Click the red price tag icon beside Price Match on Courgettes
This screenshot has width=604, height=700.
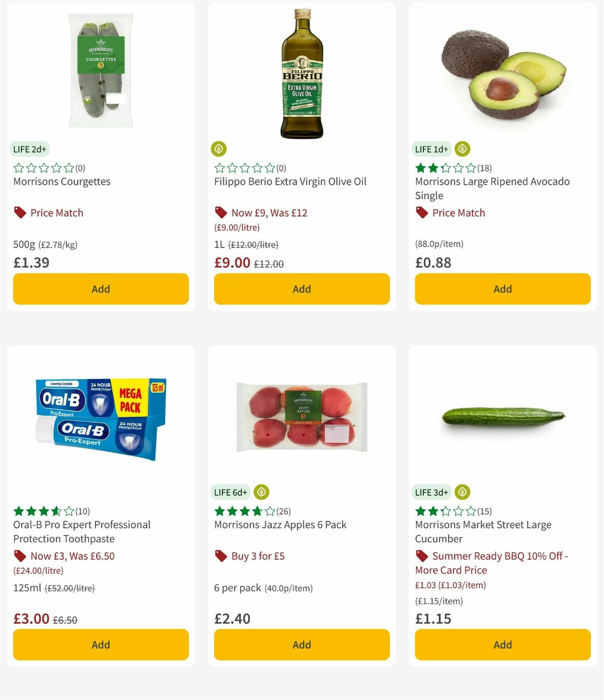[20, 212]
